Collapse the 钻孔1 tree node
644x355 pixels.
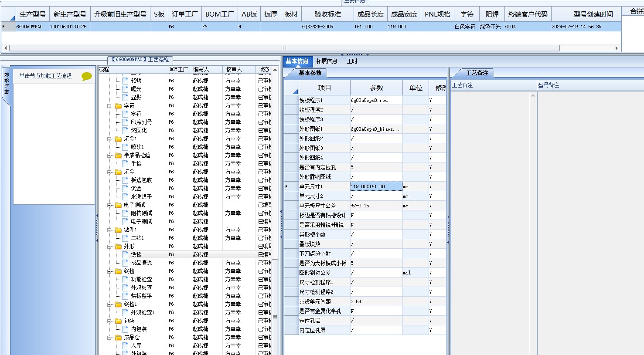pyautogui.click(x=109, y=230)
